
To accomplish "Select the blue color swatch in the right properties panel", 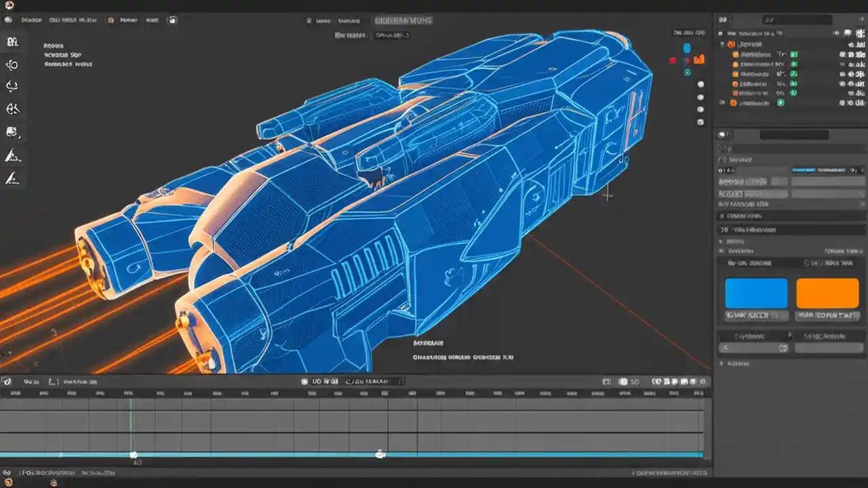I will pos(755,293).
